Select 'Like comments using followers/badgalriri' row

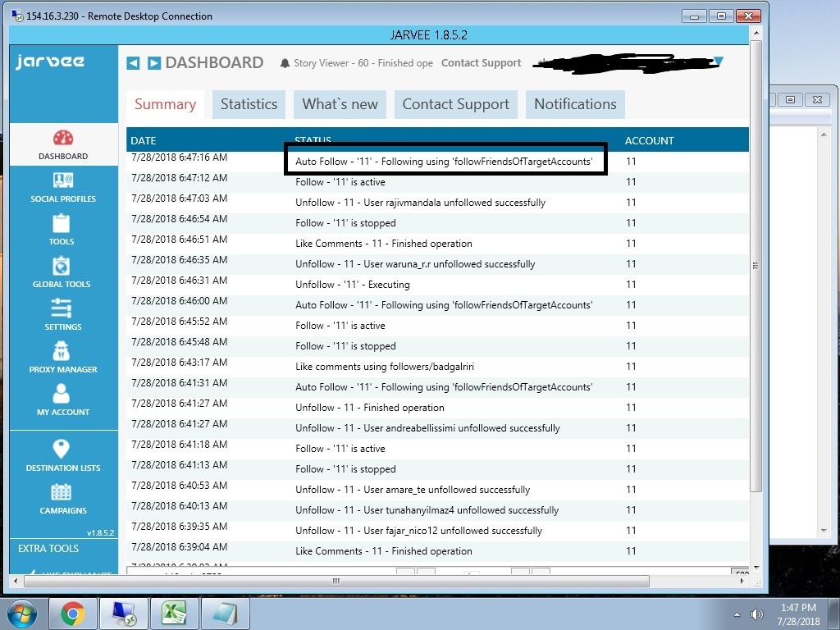click(x=438, y=367)
